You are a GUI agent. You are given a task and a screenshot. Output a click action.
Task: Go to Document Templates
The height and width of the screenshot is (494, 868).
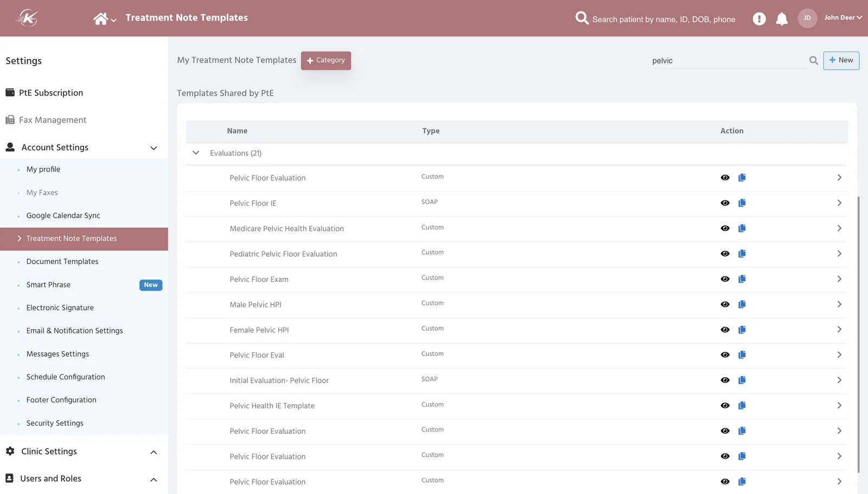coord(62,262)
